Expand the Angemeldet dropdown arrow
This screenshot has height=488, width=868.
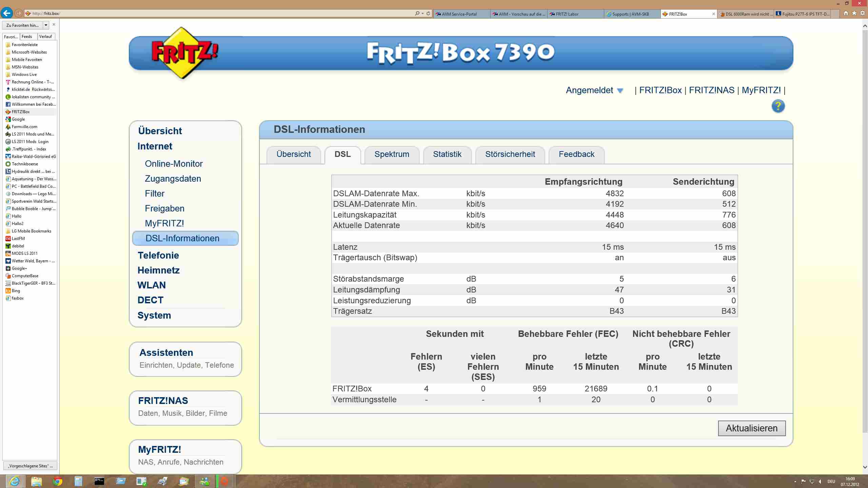point(620,91)
